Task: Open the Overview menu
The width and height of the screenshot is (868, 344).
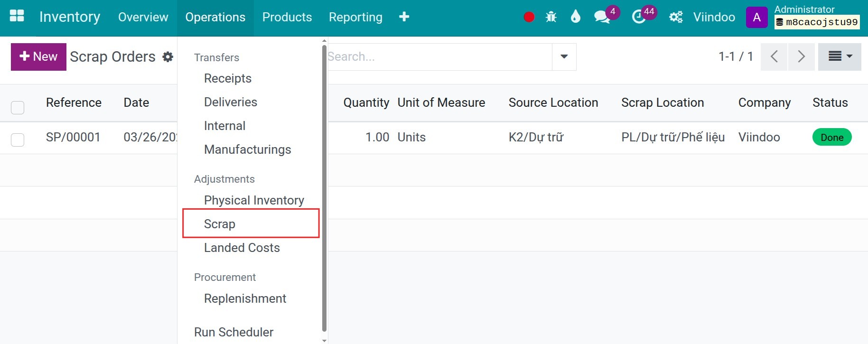Action: click(143, 17)
